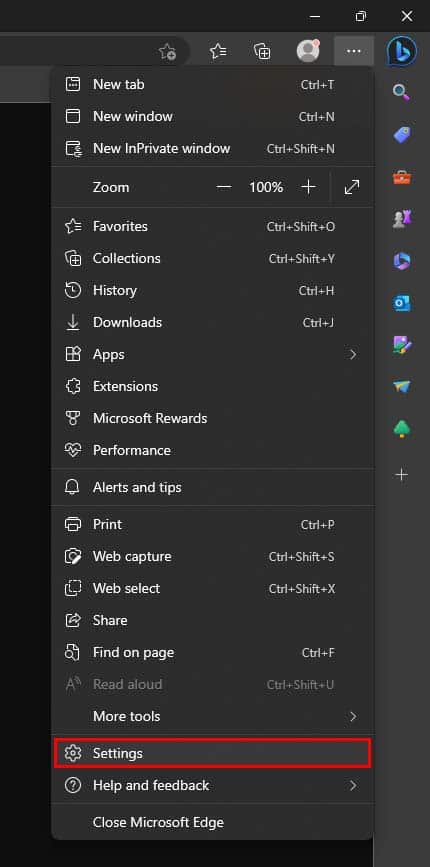
Task: Add this page to favorites star-plus icon
Action: pyautogui.click(x=167, y=52)
